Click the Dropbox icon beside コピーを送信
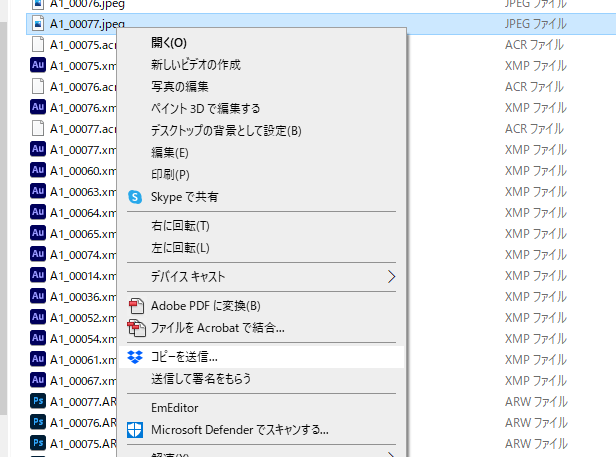The image size is (616, 457). coord(135,356)
